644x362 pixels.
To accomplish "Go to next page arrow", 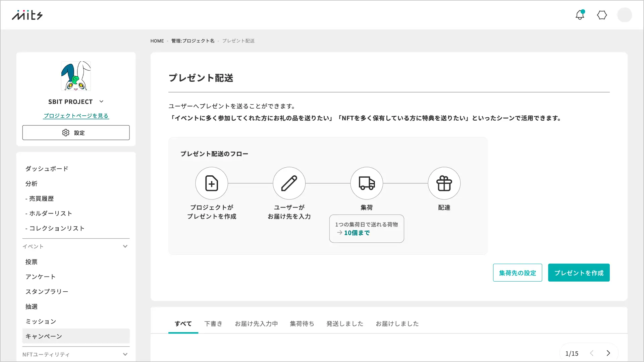I will pos(608,353).
